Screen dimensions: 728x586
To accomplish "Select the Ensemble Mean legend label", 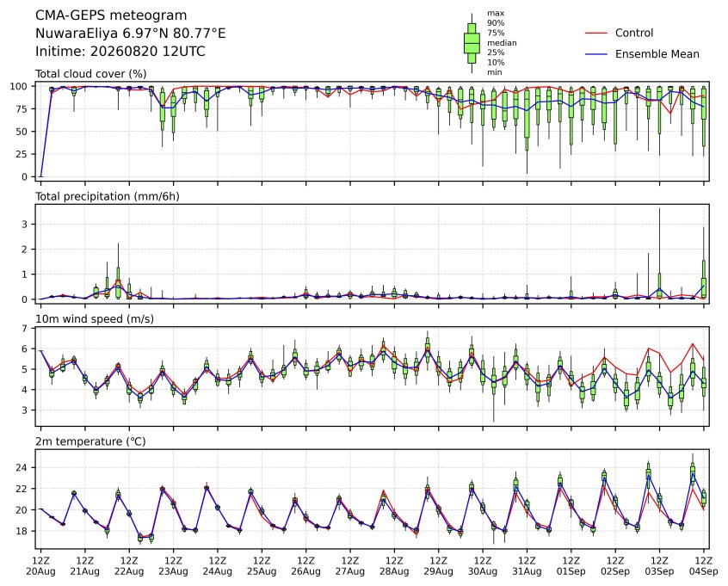I will (x=657, y=54).
